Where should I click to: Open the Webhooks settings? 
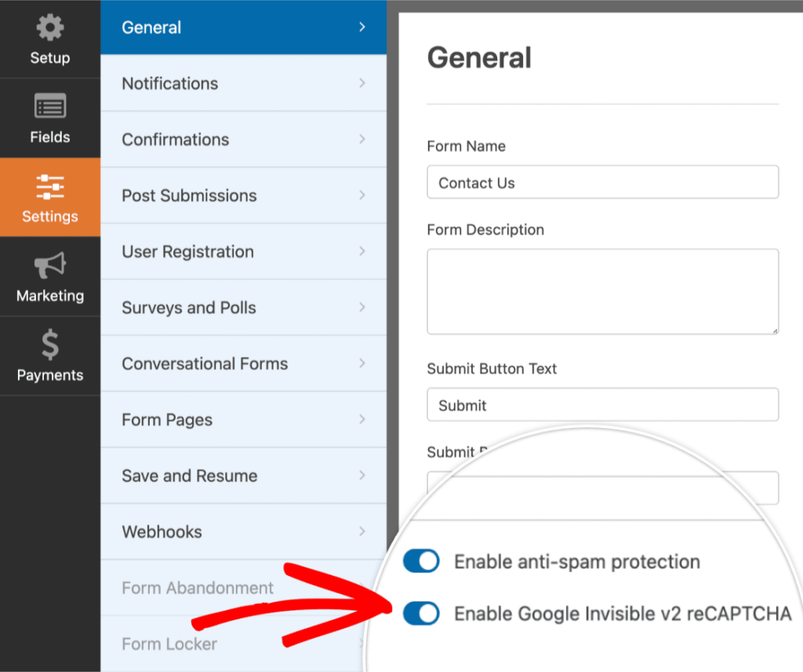[x=162, y=532]
